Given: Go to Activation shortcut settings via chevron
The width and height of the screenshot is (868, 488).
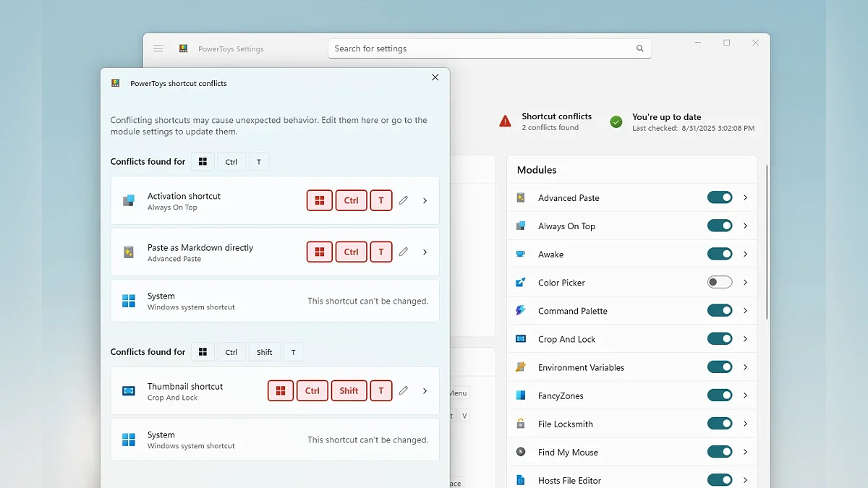Looking at the screenshot, I should 425,200.
